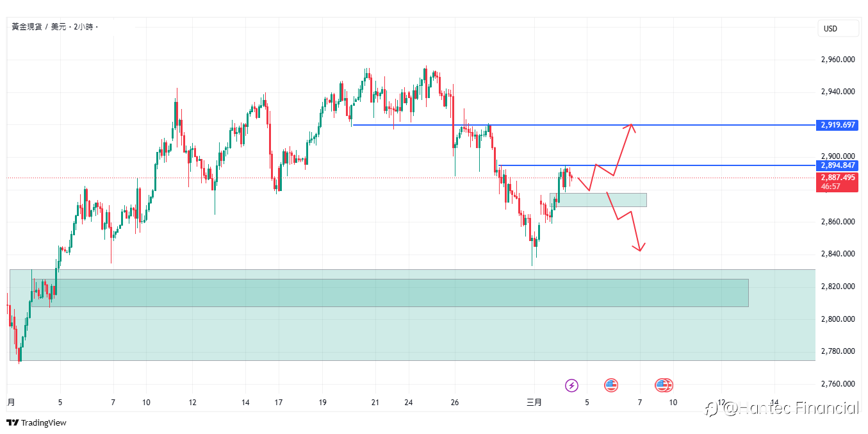
Task: Select the dark green support zone rectangle
Action: pyautogui.click(x=390, y=292)
